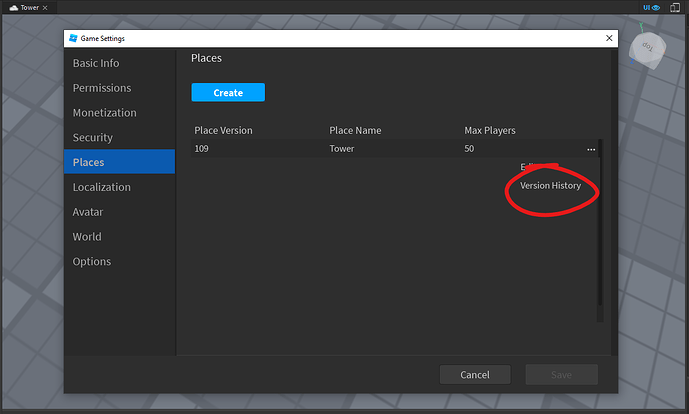Open the Basic Info settings page
Screen dimensions: 689x414
pyautogui.click(x=96, y=63)
